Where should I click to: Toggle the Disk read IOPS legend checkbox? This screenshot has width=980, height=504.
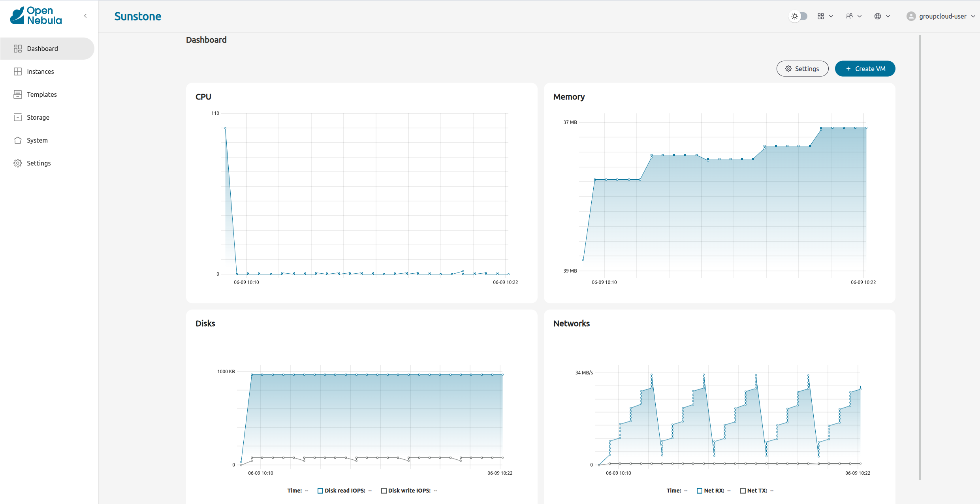click(320, 491)
